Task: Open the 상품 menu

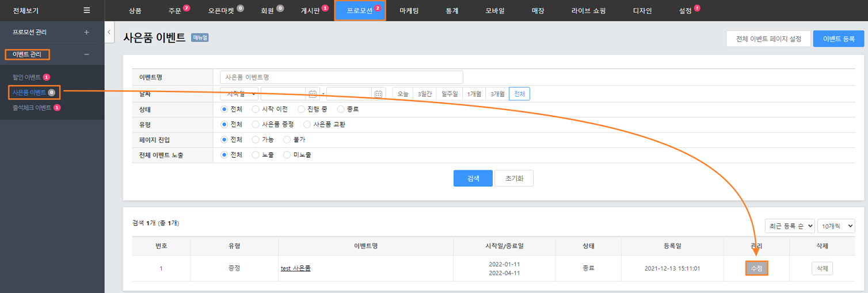Action: 135,11
